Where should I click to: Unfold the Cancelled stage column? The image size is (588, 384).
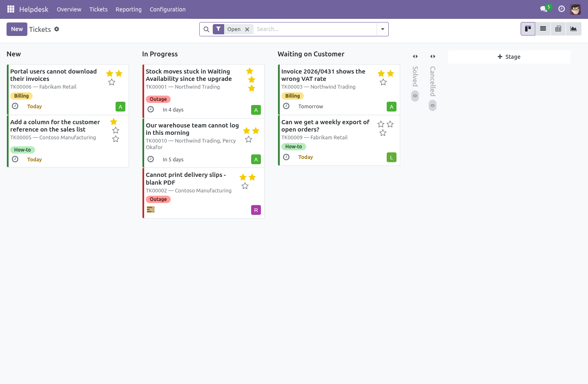tap(433, 56)
